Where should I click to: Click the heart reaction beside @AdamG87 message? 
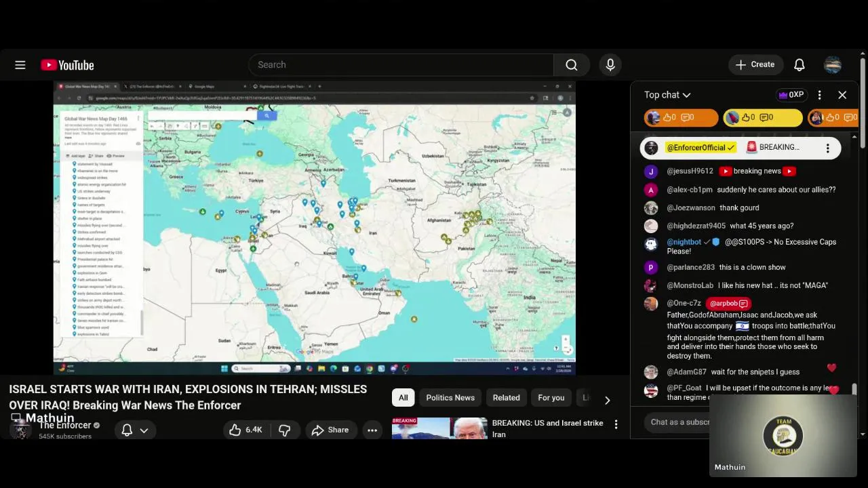click(831, 368)
